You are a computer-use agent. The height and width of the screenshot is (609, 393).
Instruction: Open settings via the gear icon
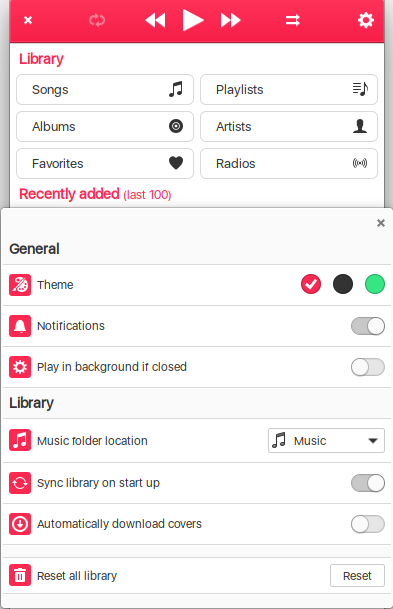(366, 20)
